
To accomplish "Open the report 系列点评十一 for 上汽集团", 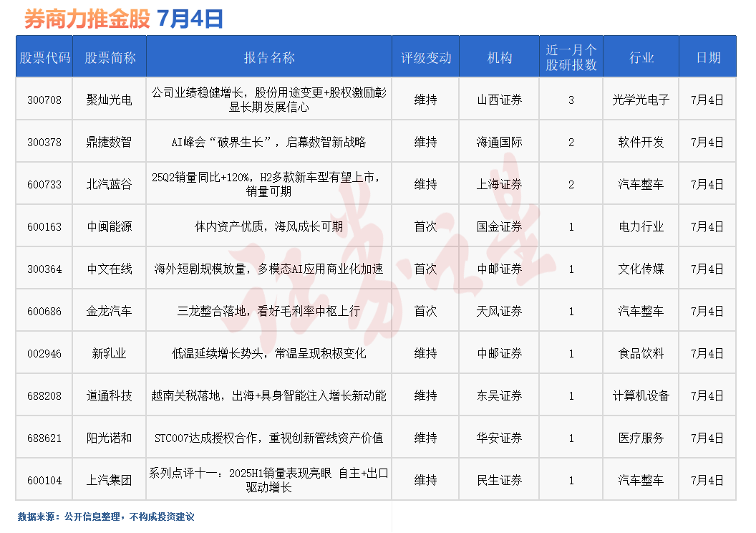I will pyautogui.click(x=269, y=480).
